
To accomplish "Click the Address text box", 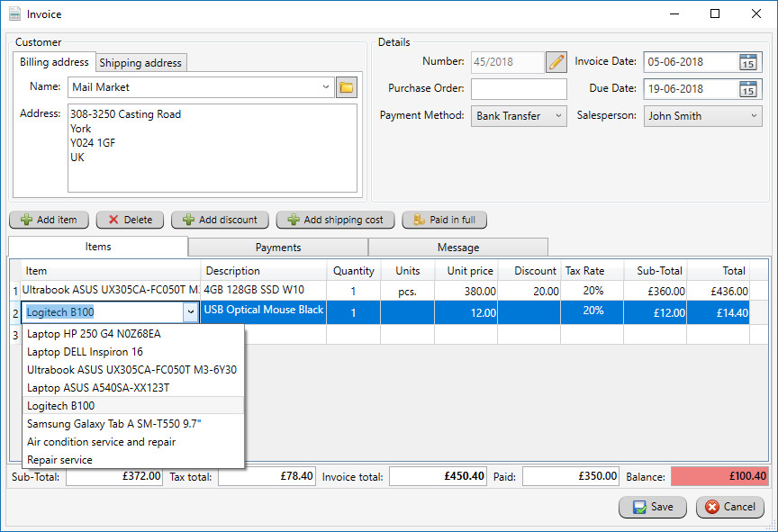I will pos(213,148).
